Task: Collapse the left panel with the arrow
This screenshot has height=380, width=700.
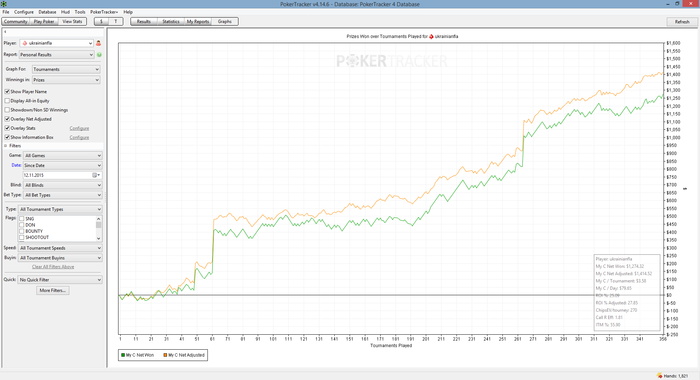Action: 5,32
